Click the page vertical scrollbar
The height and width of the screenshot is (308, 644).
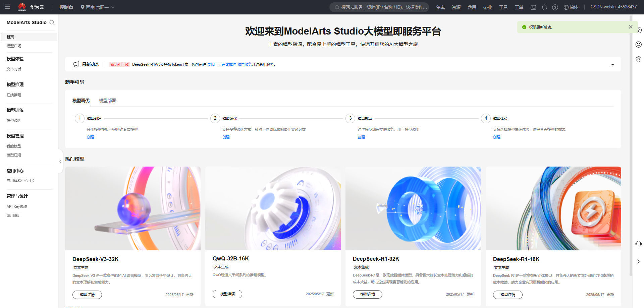click(x=631, y=146)
